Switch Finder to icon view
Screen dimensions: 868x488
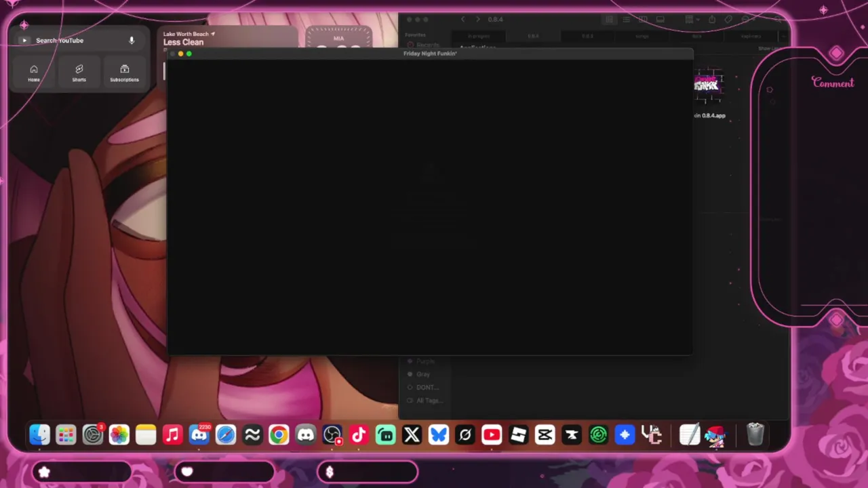click(610, 20)
